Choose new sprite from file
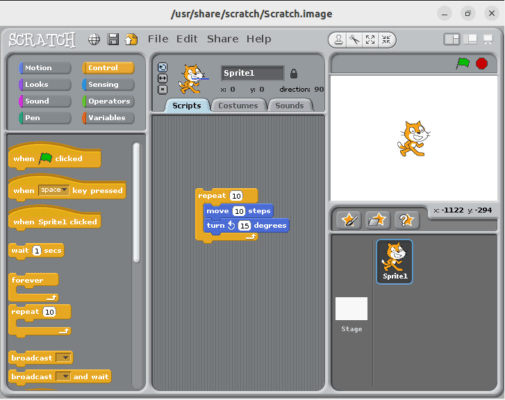 (x=377, y=220)
